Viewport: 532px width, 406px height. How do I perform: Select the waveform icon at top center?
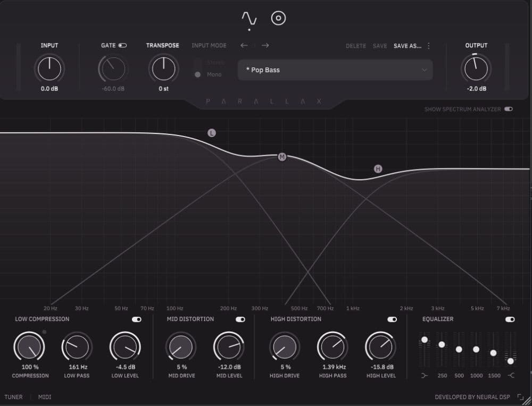pos(248,18)
